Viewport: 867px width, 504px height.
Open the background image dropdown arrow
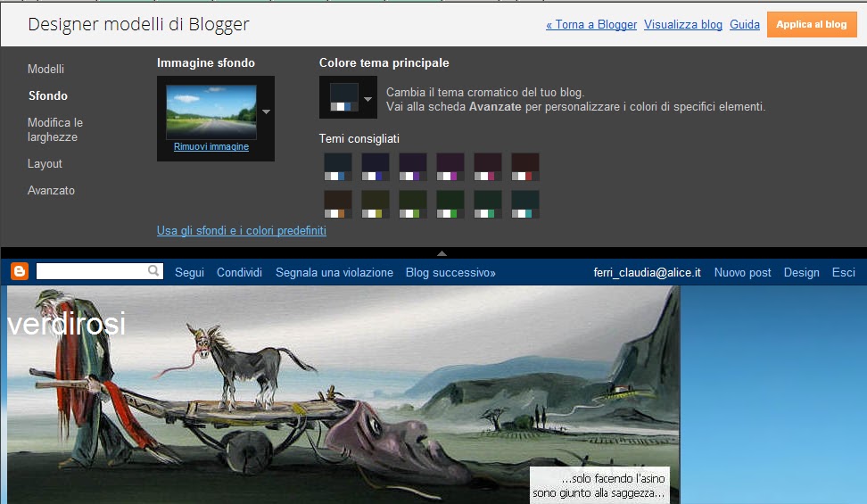[266, 112]
